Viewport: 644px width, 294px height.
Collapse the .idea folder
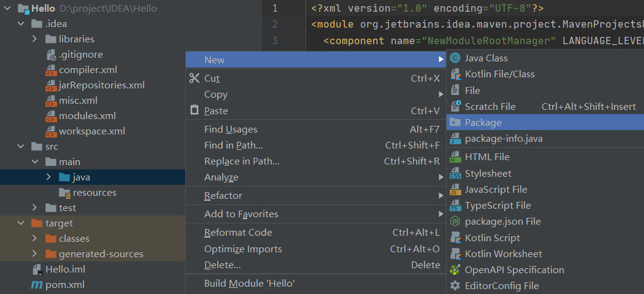[x=20, y=24]
